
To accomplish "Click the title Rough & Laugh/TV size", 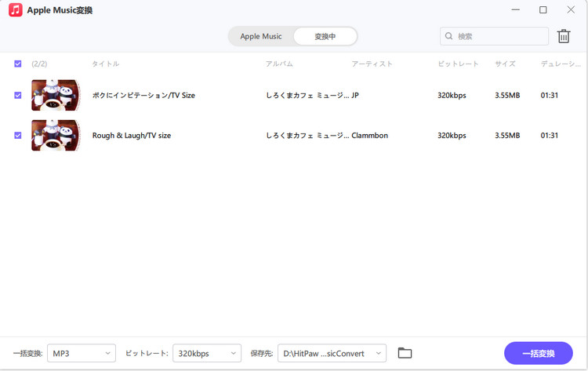I will coord(132,136).
